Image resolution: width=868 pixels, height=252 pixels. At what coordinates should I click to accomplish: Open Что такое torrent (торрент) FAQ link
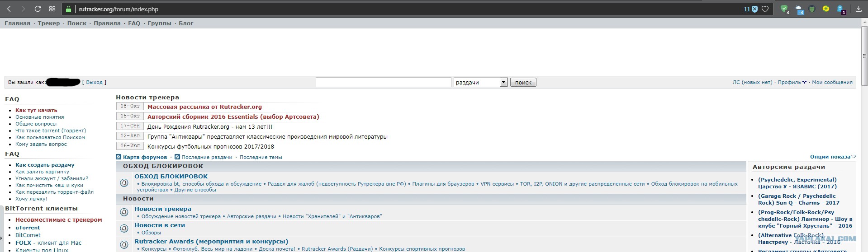point(51,131)
